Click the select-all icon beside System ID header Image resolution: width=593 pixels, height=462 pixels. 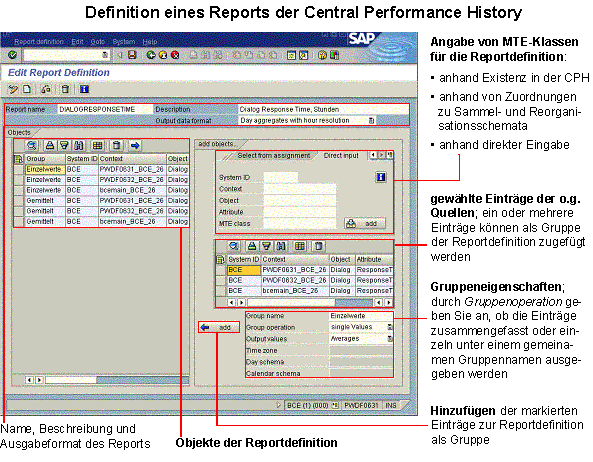pos(220,259)
